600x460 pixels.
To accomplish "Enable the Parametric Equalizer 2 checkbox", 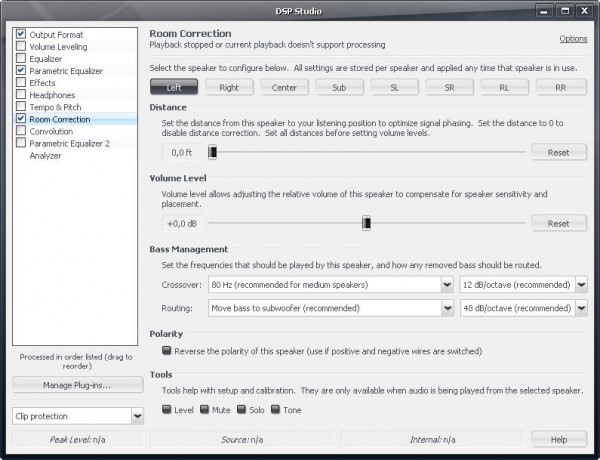I will click(x=21, y=143).
